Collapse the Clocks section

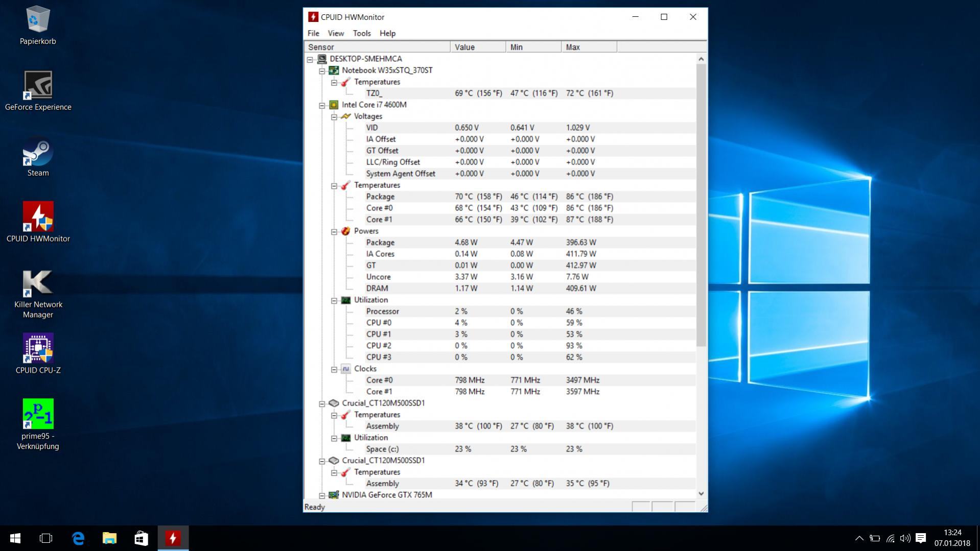coord(334,369)
